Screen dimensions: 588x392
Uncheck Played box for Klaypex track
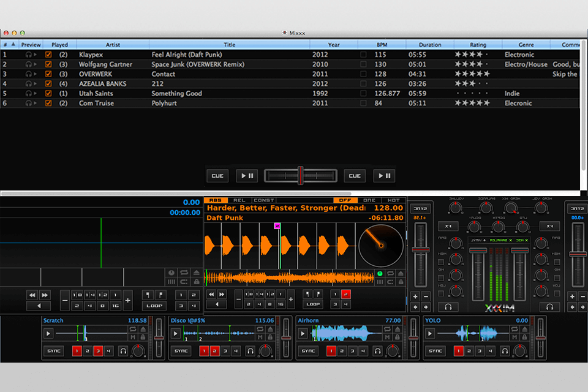click(48, 55)
